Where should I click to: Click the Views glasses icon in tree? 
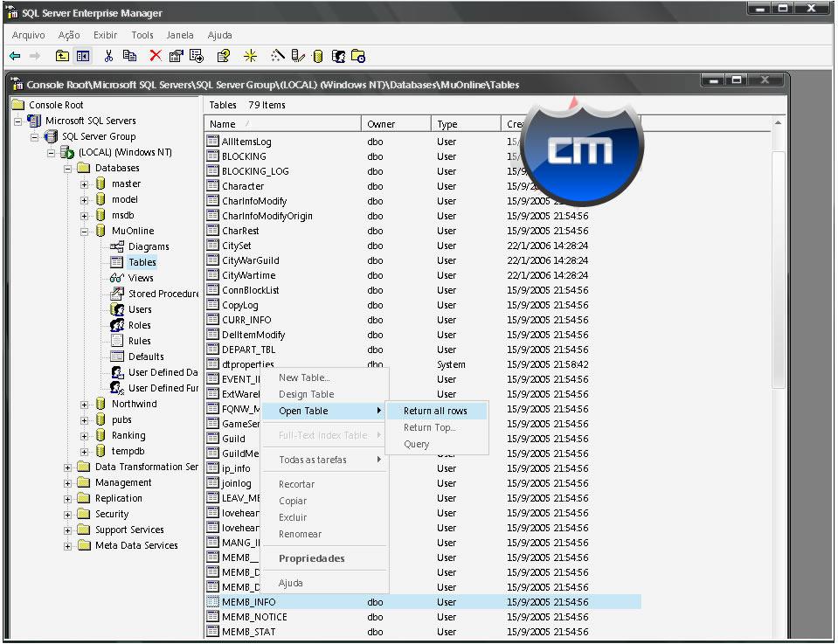[x=117, y=277]
